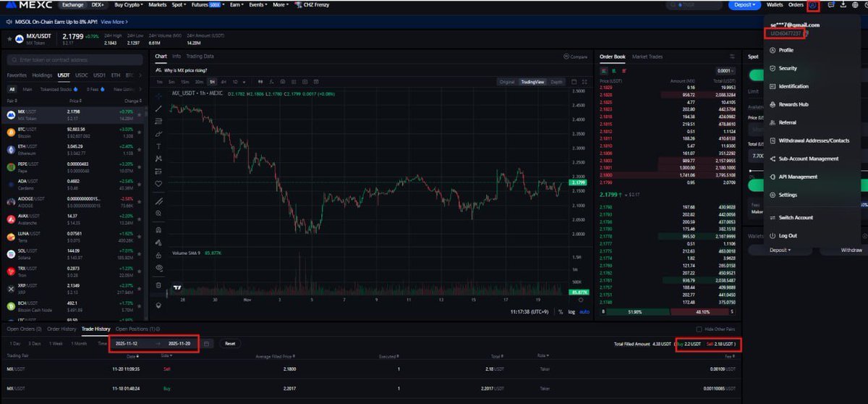Screen dimensions: 868x404
Task: Click the trash remove drawings icon
Action: click(x=158, y=285)
